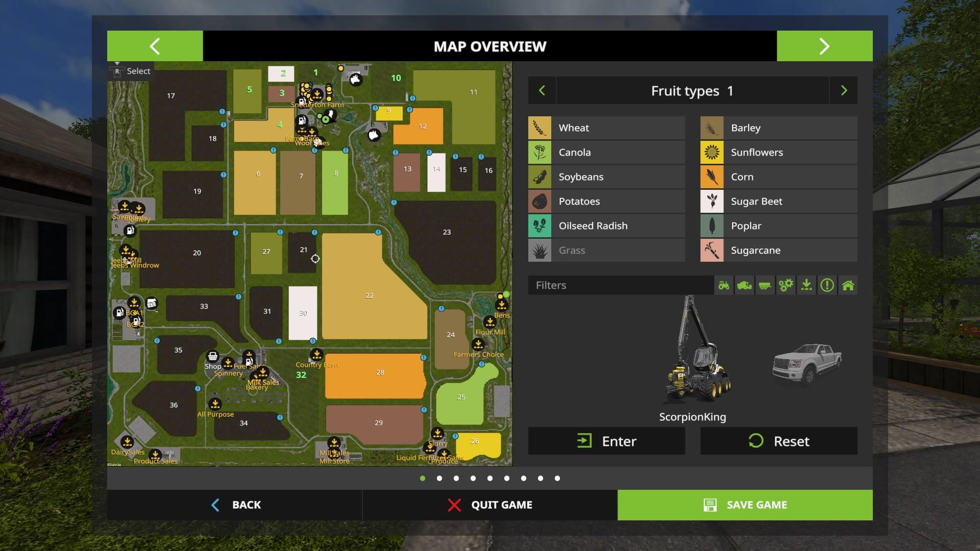Toggle the combine harvester map filter
This screenshot has height=551, width=980.
coord(745,285)
